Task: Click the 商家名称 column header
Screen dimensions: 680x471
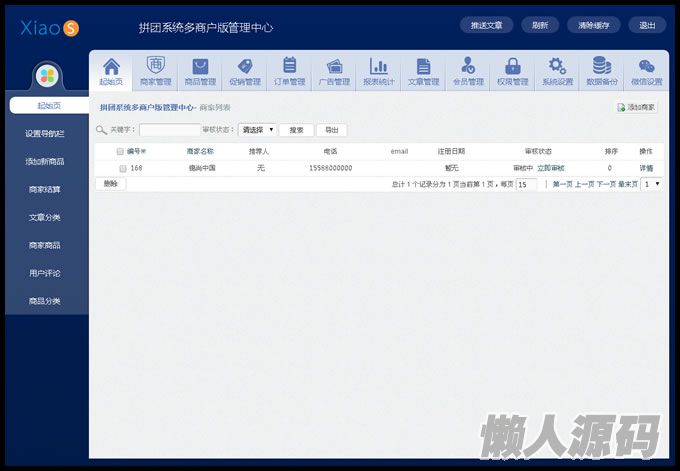Action: click(200, 151)
